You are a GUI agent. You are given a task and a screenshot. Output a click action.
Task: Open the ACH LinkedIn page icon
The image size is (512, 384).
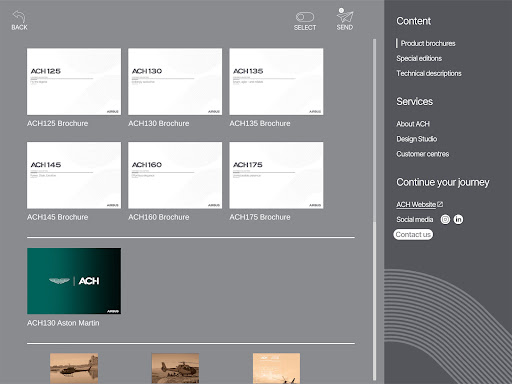458,219
